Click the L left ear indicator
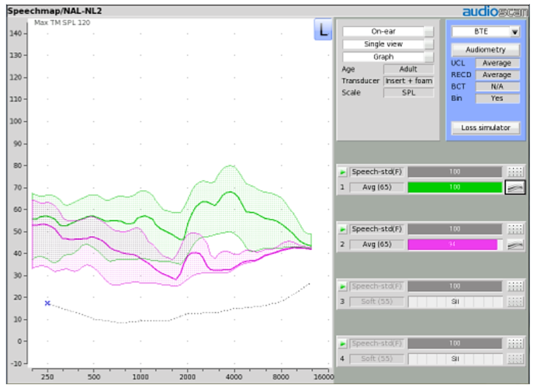The height and width of the screenshot is (392, 537). [x=323, y=29]
